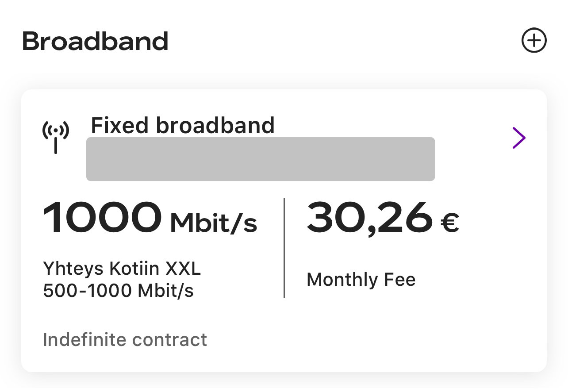This screenshot has height=392, width=568.
Task: Click the Indefinite contract text
Action: 125,340
